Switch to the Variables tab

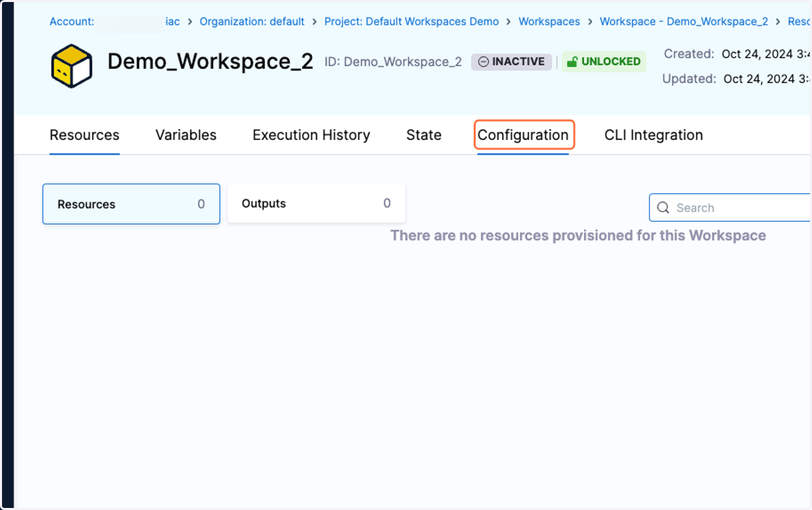186,135
